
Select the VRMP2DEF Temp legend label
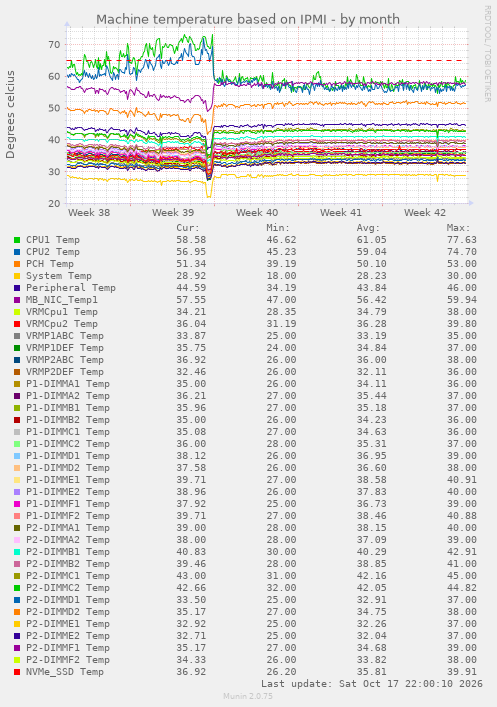tap(65, 372)
